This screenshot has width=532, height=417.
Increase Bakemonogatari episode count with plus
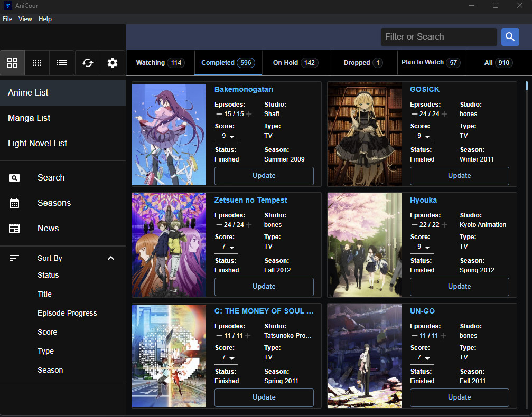(x=249, y=114)
